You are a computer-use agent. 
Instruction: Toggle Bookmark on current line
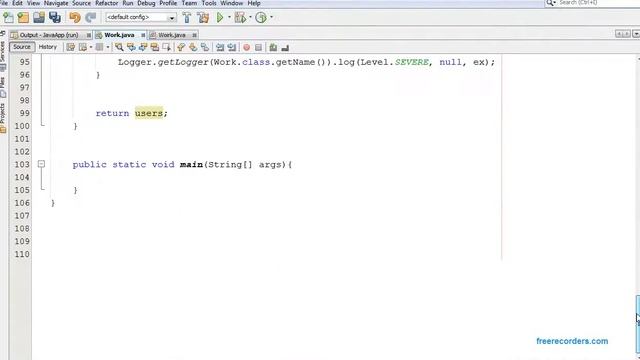[204, 47]
